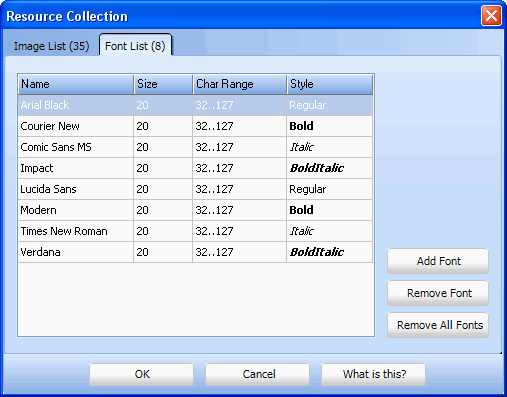Close the Resource Collection window

pyautogui.click(x=491, y=16)
